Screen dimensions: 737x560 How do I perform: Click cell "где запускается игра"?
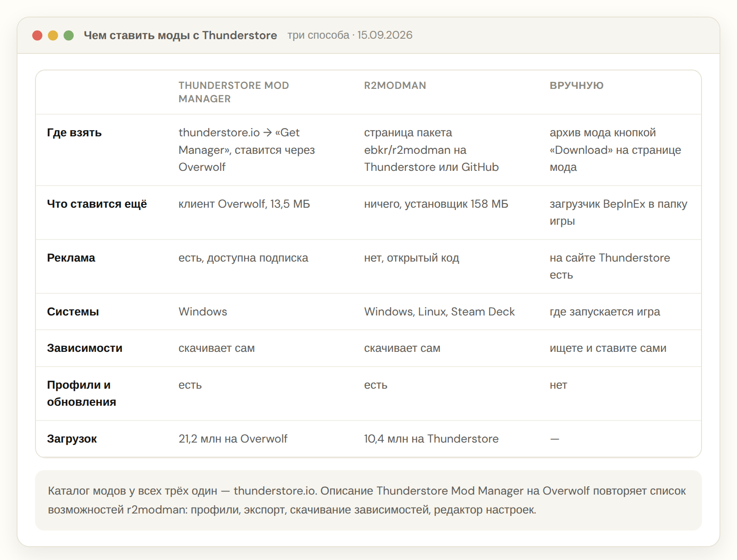[x=605, y=312]
